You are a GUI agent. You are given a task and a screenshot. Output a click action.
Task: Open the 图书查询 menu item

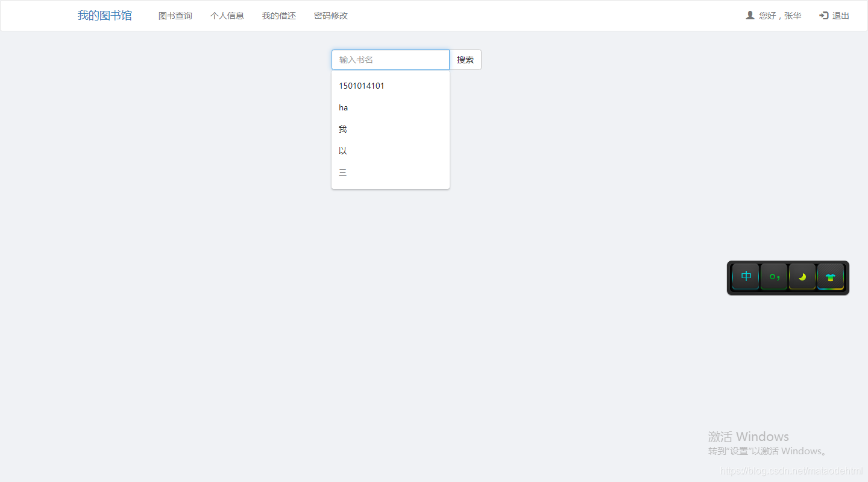point(175,16)
